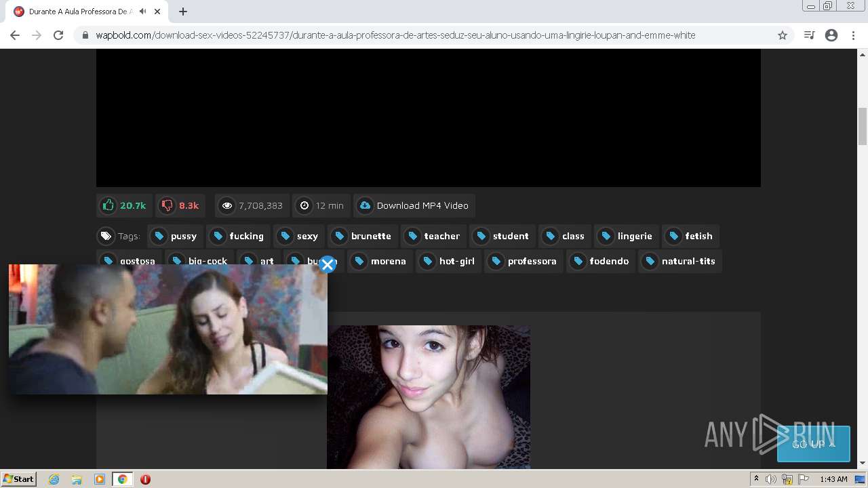The image size is (868, 488).
Task: Open the 'fetish' tag
Action: [690, 236]
